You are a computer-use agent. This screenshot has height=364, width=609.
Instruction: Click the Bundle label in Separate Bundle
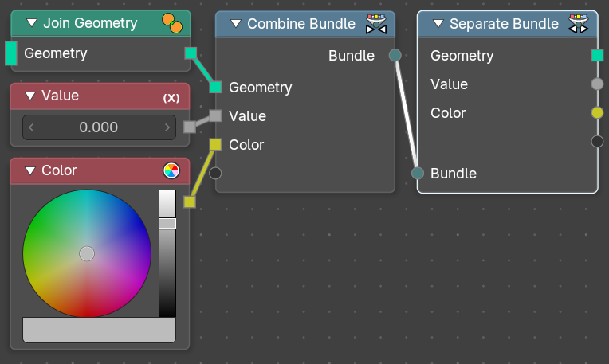click(x=454, y=174)
